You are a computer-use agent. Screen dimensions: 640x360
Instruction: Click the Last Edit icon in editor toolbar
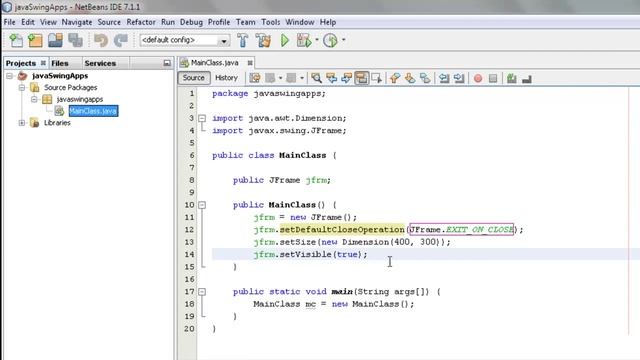click(x=255, y=78)
